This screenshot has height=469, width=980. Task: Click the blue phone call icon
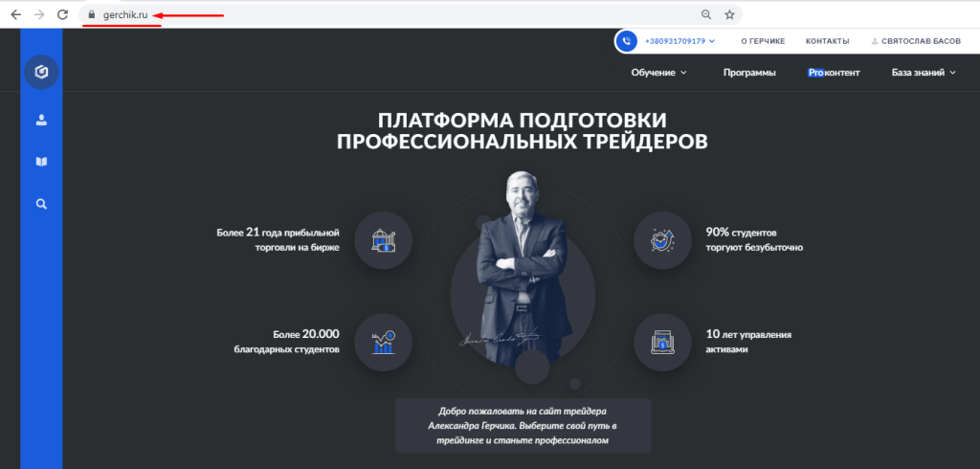(x=626, y=41)
